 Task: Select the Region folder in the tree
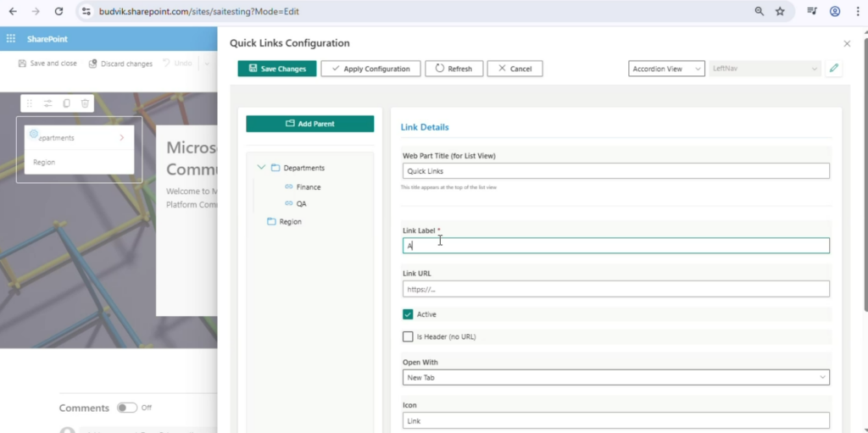[x=290, y=222]
